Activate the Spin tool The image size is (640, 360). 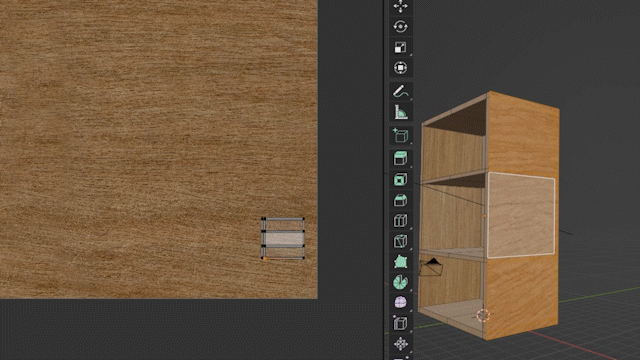pos(400,282)
